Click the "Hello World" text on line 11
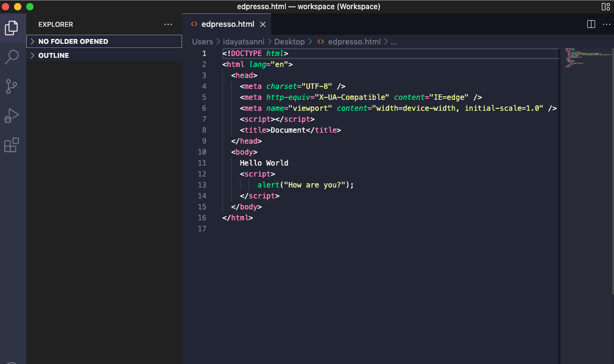 (x=264, y=163)
